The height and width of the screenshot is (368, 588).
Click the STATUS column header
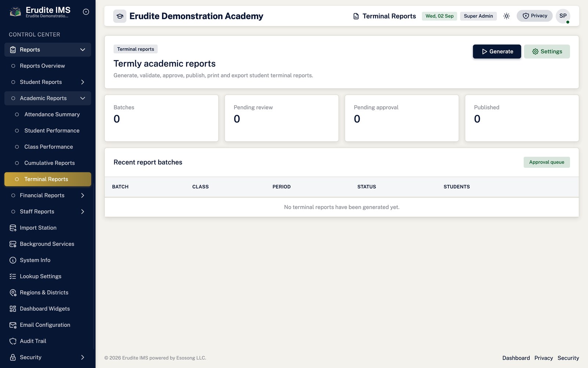[x=366, y=187]
